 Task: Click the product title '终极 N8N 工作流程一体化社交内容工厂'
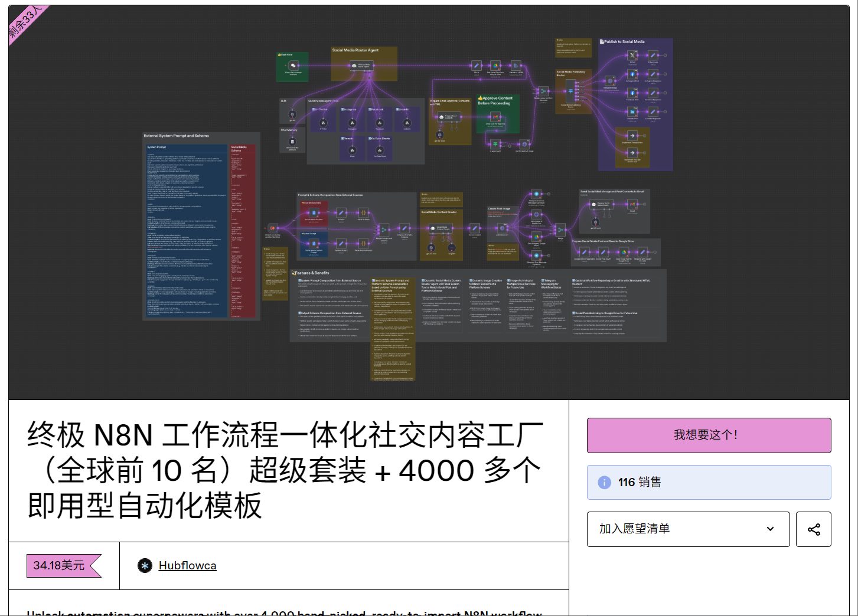coord(285,470)
